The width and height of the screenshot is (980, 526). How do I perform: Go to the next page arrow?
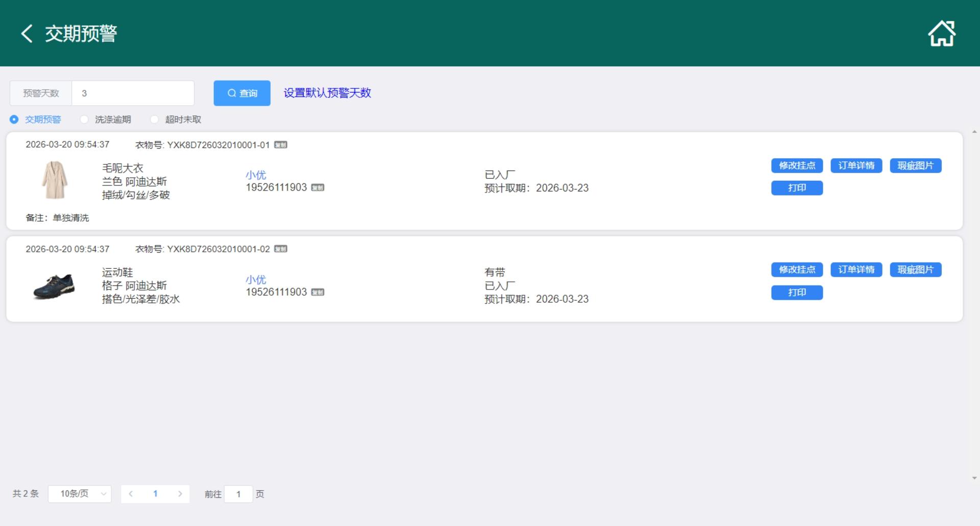click(x=180, y=494)
